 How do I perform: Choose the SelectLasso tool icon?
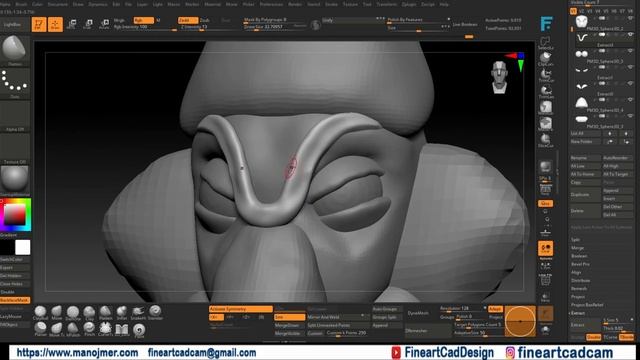(545, 43)
